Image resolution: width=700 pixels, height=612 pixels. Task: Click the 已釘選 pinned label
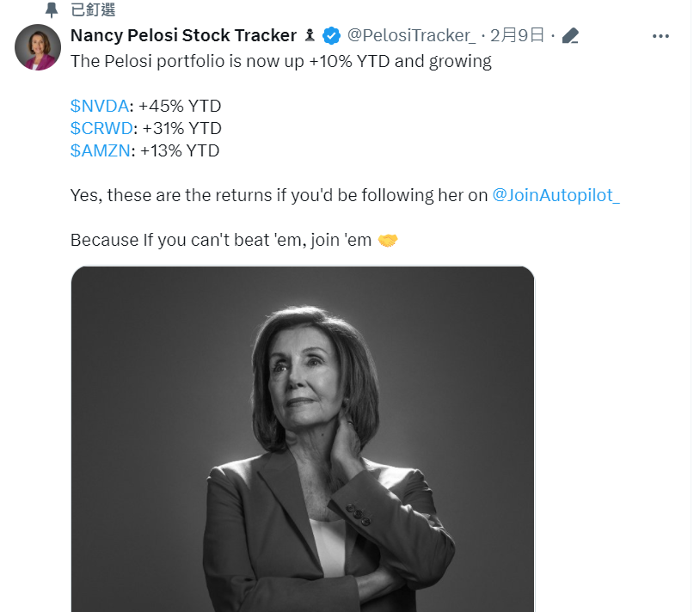(x=93, y=9)
